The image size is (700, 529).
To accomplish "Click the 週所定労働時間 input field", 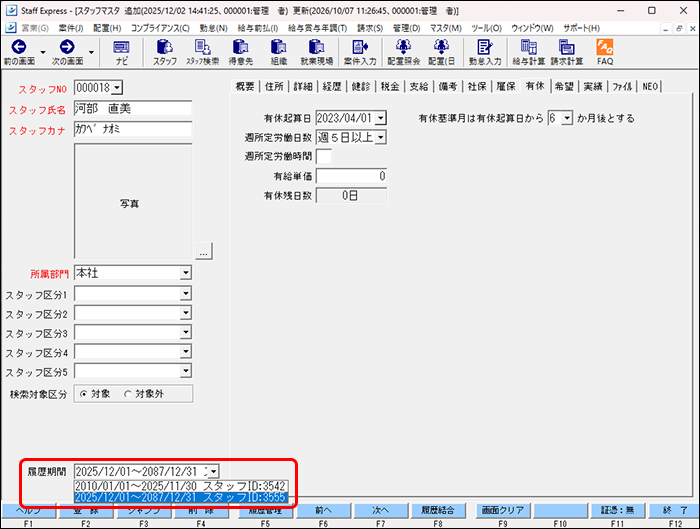I will 324,156.
